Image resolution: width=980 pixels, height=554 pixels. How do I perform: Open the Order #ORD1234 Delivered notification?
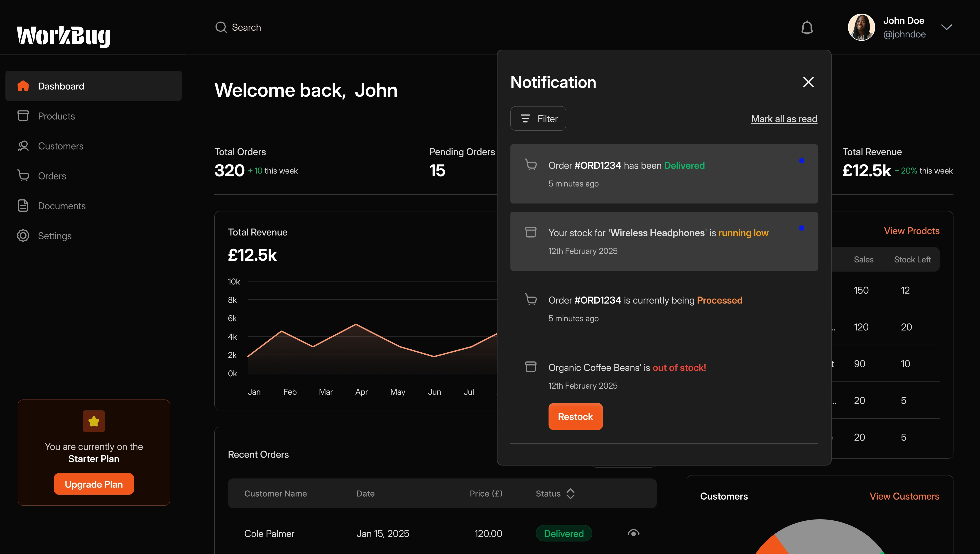coord(664,174)
